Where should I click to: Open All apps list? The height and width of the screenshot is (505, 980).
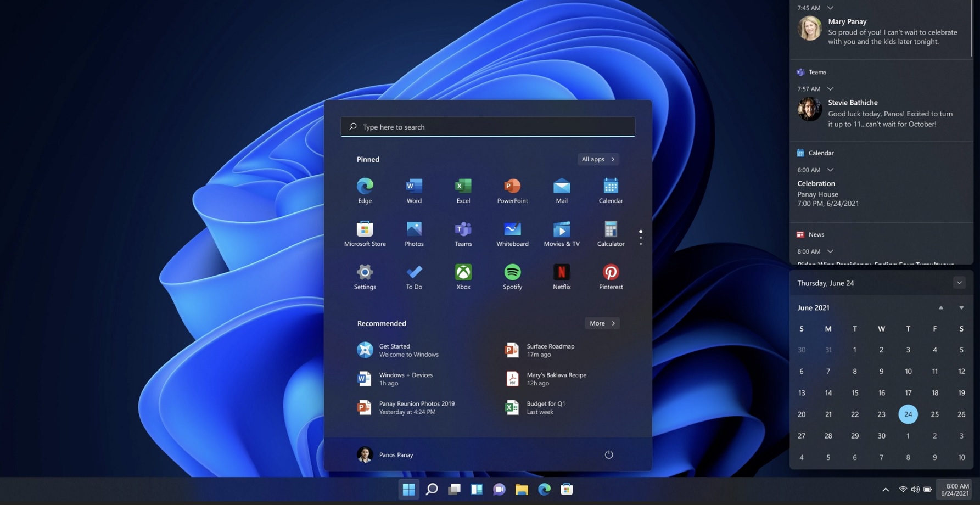tap(597, 159)
